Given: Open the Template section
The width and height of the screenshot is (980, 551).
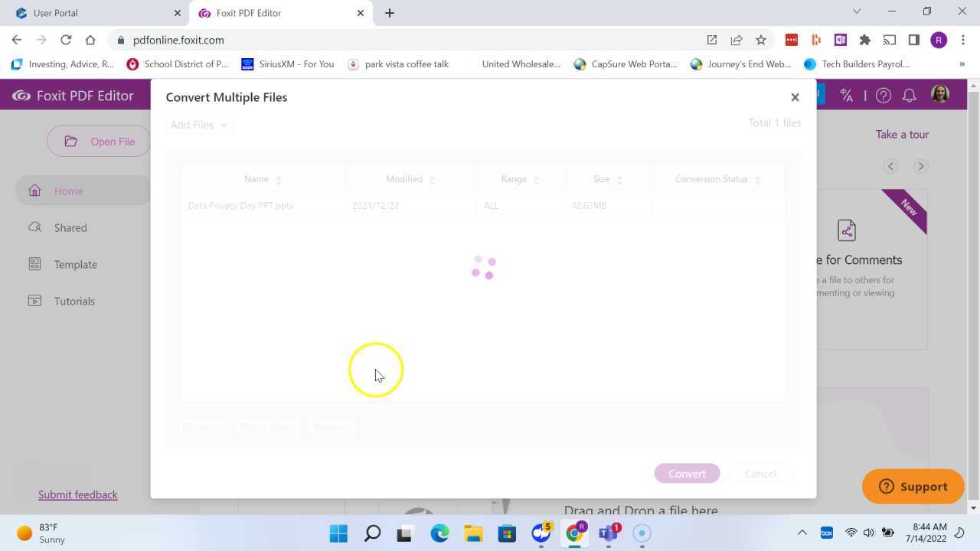Looking at the screenshot, I should 75,264.
